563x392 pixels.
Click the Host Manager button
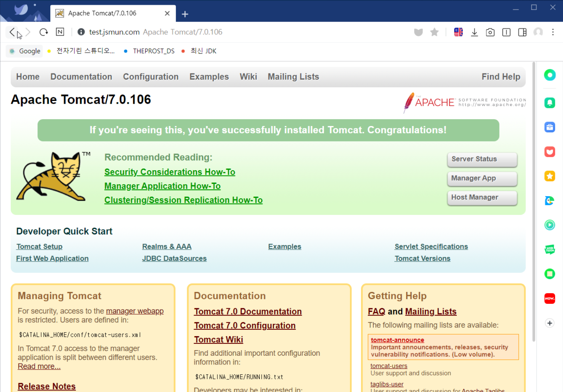(482, 198)
